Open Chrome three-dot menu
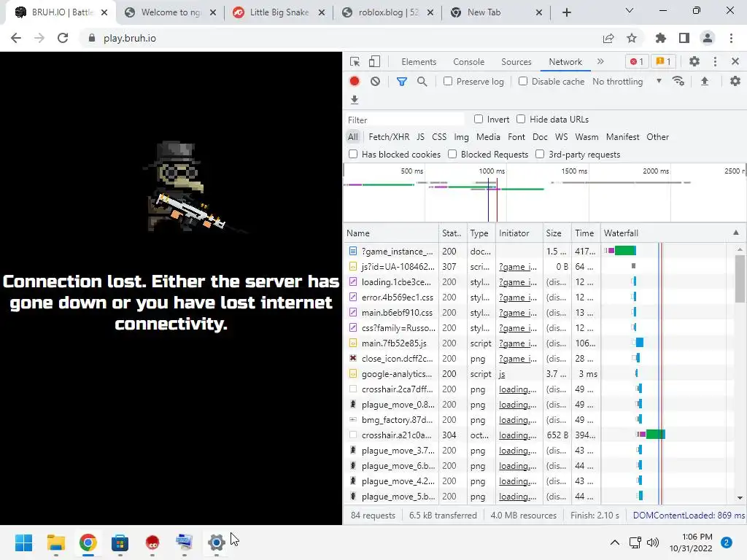 (731, 38)
